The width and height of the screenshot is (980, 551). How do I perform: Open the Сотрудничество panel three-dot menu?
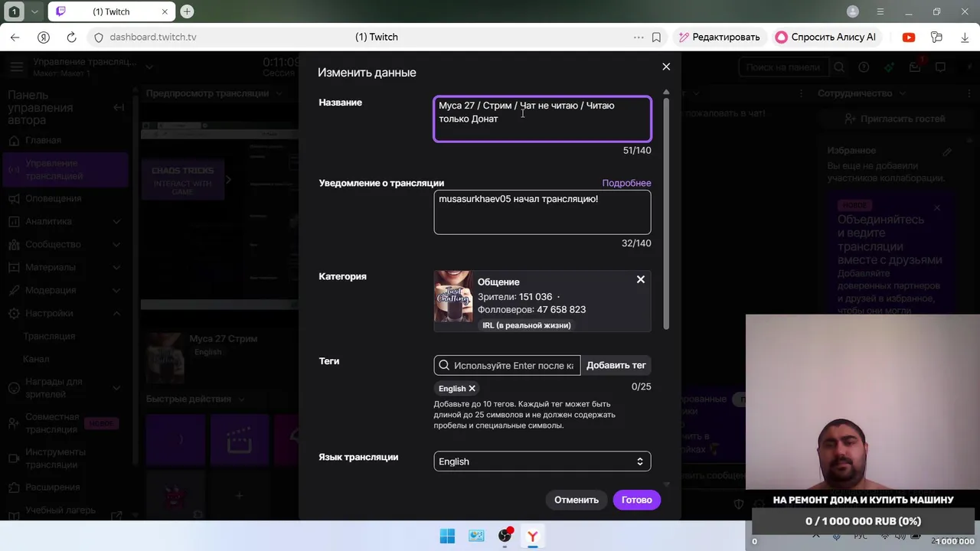[x=971, y=93]
